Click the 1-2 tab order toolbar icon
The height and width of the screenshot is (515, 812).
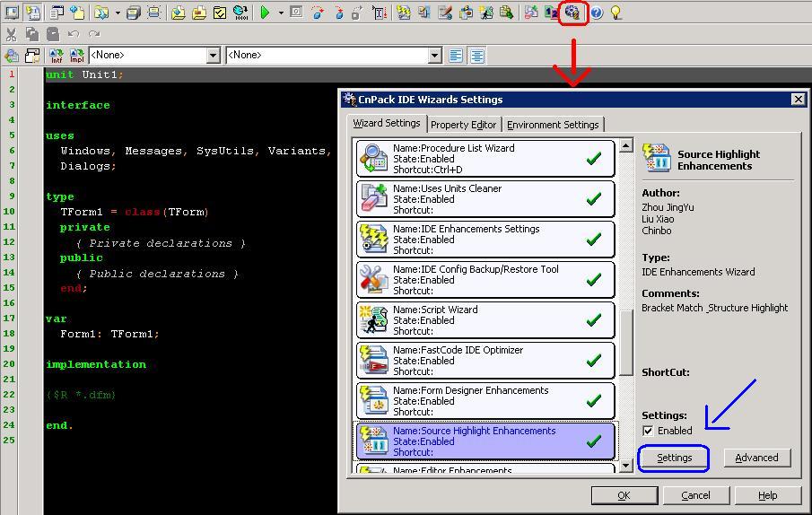pyautogui.click(x=552, y=13)
